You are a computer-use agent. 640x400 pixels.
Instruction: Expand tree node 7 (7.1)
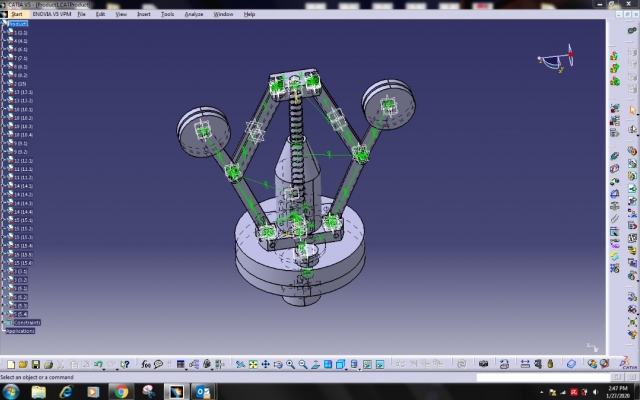pyautogui.click(x=5, y=58)
